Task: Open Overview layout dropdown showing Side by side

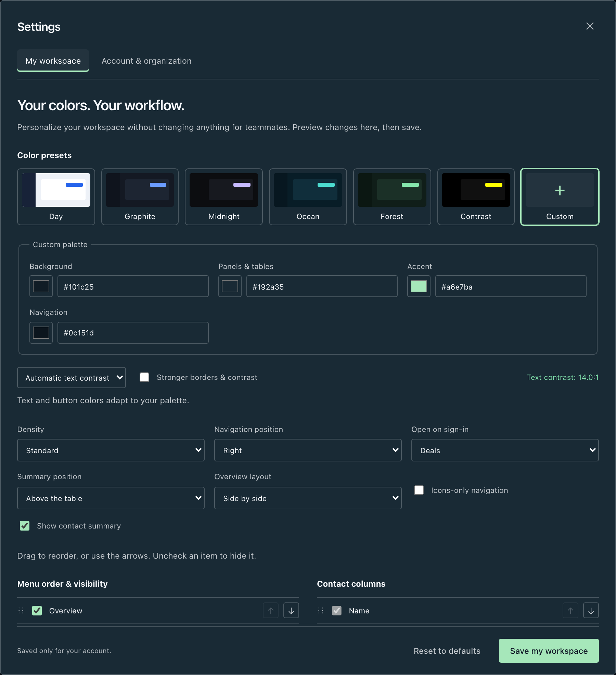Action: (308, 498)
